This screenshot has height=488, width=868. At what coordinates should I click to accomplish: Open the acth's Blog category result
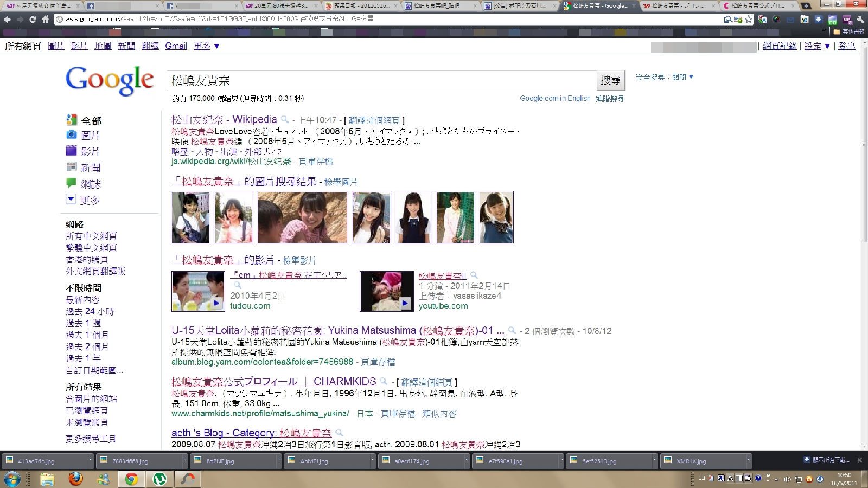pyautogui.click(x=251, y=433)
